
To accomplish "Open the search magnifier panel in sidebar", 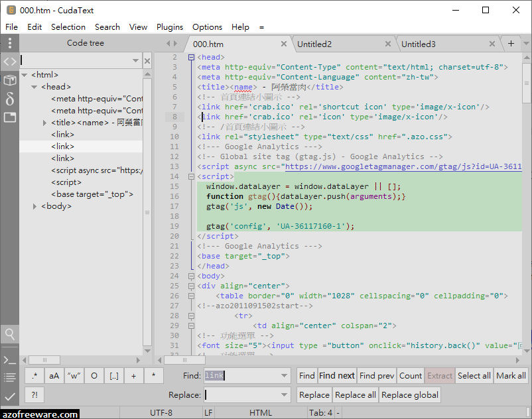I will 9,335.
